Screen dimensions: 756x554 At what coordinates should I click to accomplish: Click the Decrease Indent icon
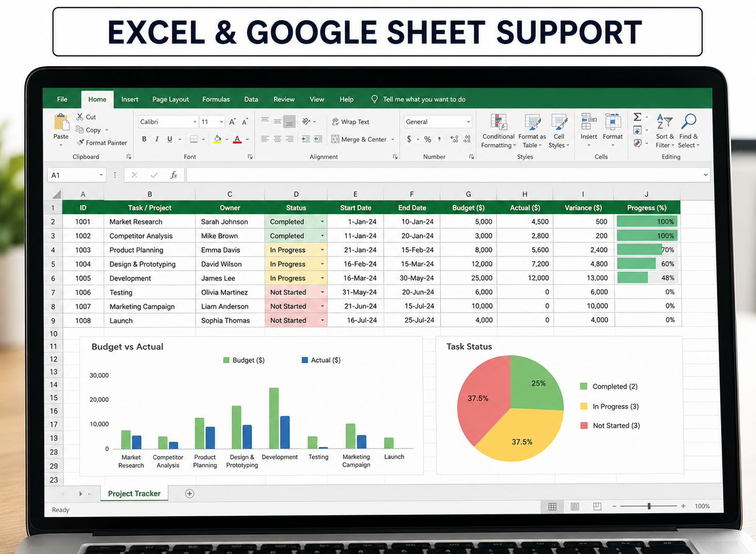tap(305, 139)
